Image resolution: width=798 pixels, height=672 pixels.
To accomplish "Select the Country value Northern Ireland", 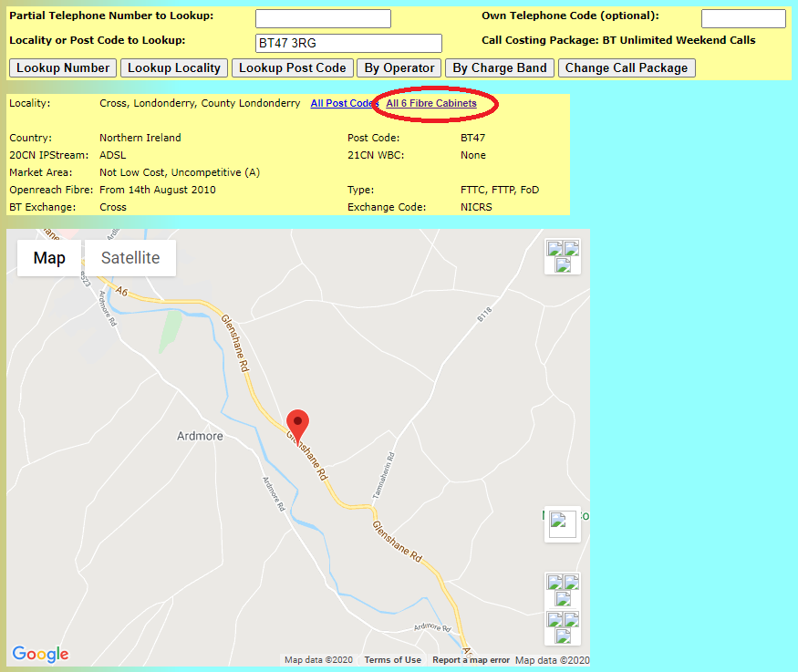I will pos(140,138).
